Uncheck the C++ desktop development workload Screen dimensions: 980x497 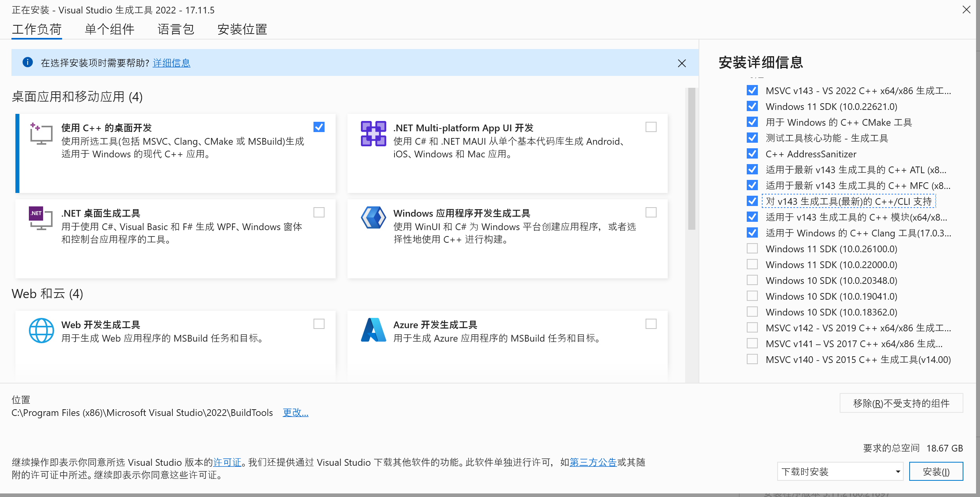(319, 127)
